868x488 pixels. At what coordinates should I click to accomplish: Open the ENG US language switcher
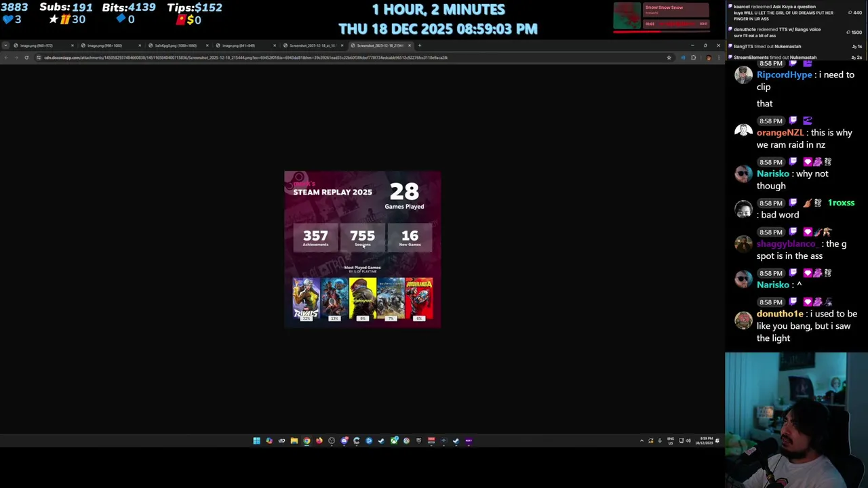[671, 441]
